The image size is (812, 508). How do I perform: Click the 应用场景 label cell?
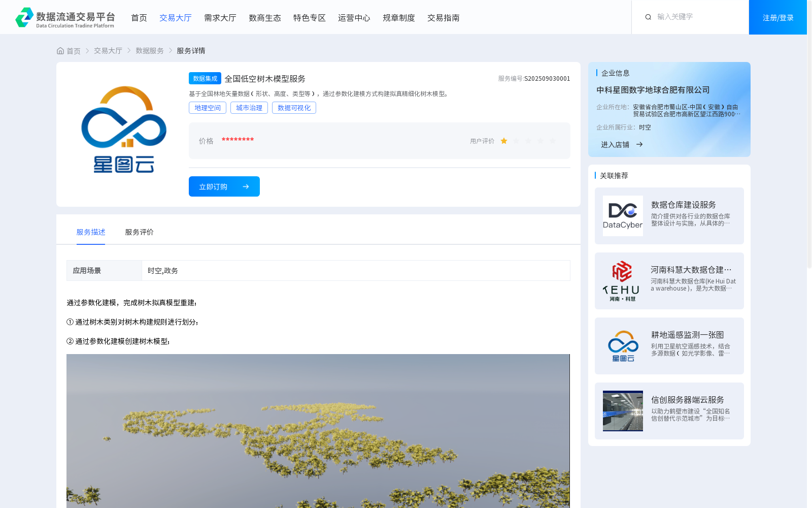pyautogui.click(x=104, y=271)
